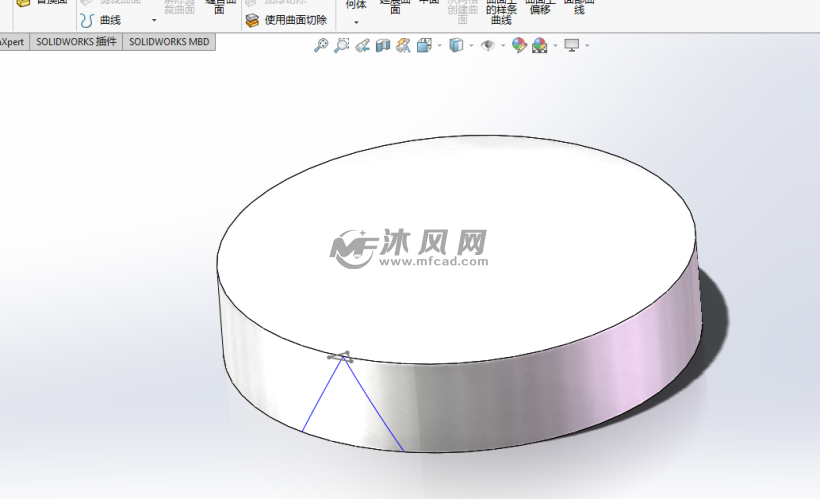The height and width of the screenshot is (499, 820).
Task: Toggle the Section View icon
Action: click(383, 46)
